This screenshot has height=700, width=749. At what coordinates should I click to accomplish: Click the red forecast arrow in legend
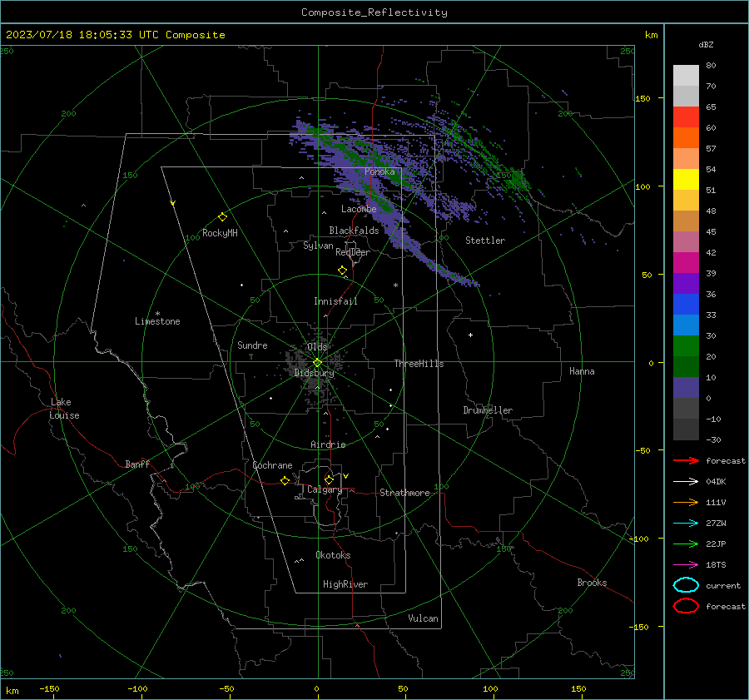[x=686, y=460]
